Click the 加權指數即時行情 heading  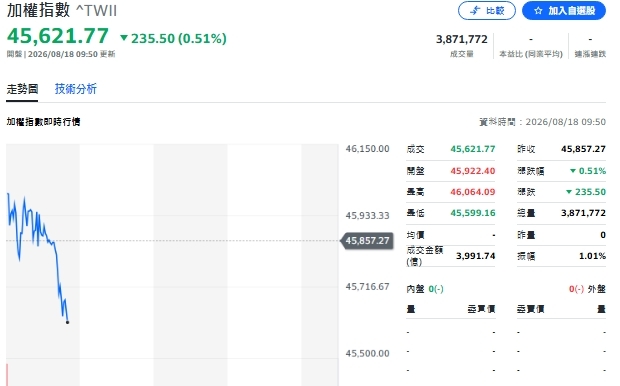[x=43, y=122]
